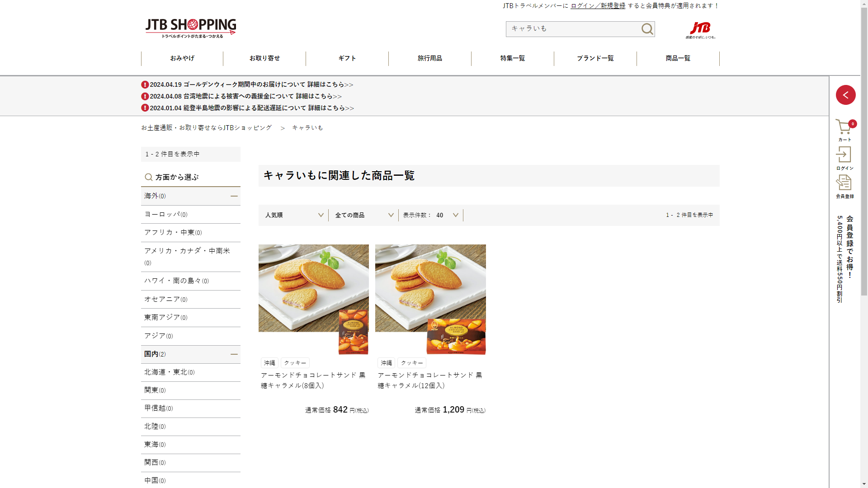The width and height of the screenshot is (868, 488).
Task: Open the おみやげ menu
Action: (x=182, y=58)
